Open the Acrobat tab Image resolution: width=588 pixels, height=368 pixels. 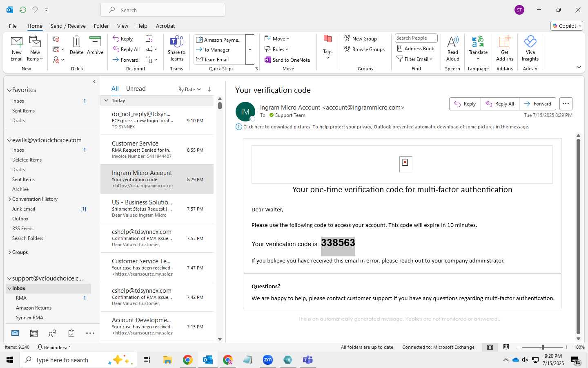[x=165, y=26]
